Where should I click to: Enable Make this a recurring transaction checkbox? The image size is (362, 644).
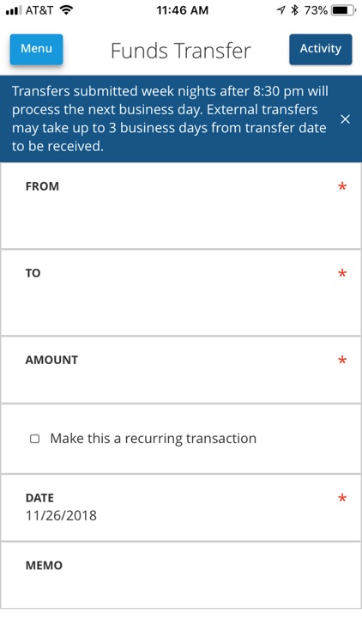(35, 439)
